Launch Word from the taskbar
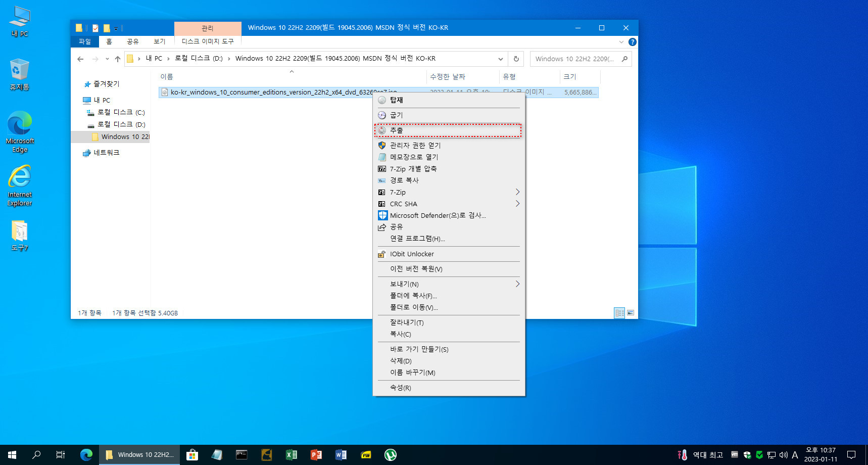The width and height of the screenshot is (868, 465). [341, 455]
